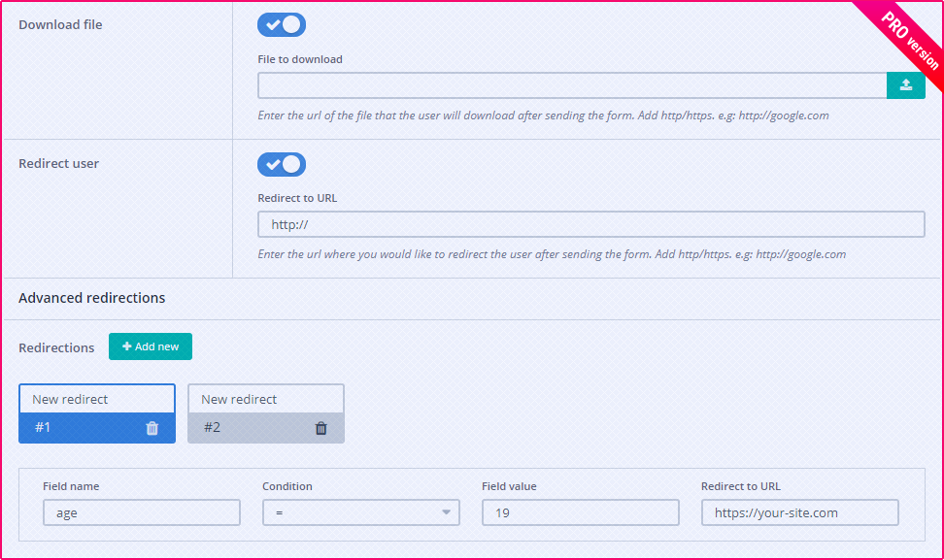944x560 pixels.
Task: Select the https://your-site.com redirect URL field
Action: 799,512
